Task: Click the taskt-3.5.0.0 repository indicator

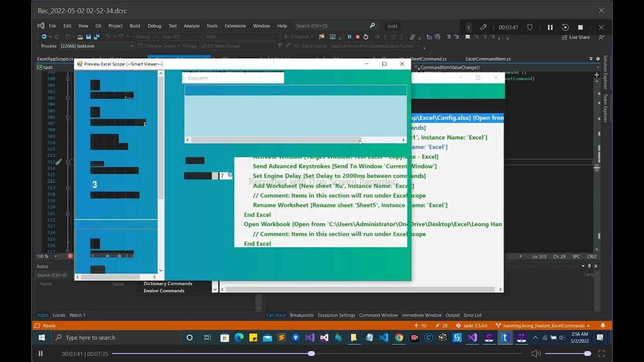Action: click(471, 326)
